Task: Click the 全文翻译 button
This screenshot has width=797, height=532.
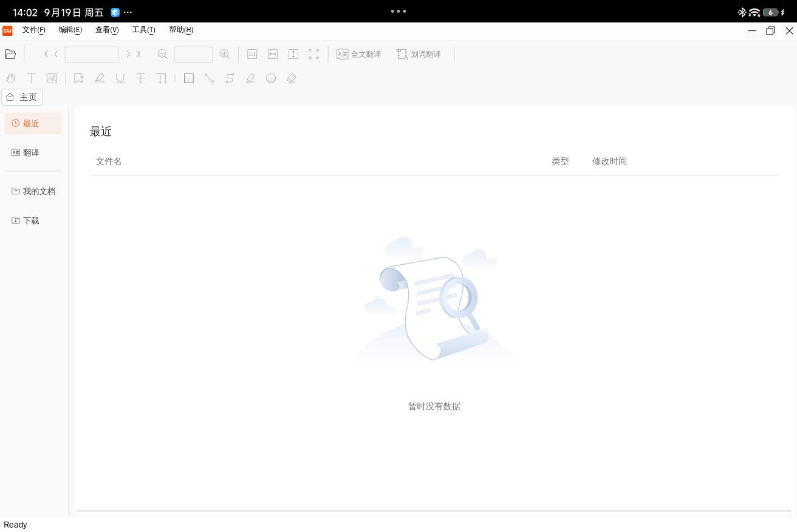Action: click(359, 54)
